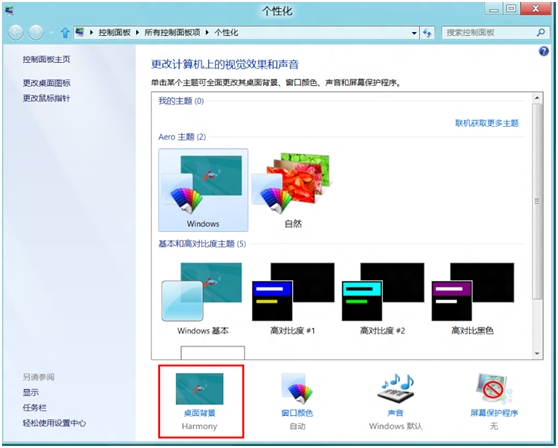This screenshot has width=558, height=448.
Task: Expand the address bar history dropdown
Action: (x=414, y=33)
